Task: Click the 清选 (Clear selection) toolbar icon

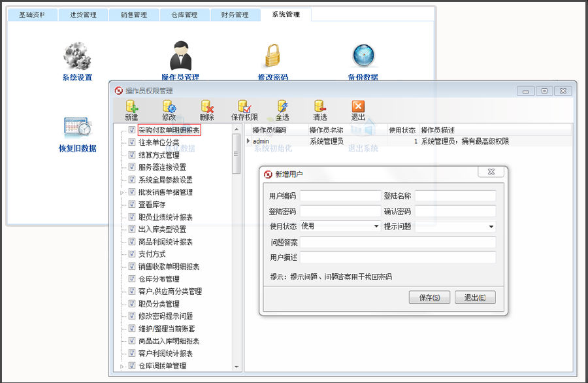Action: click(320, 107)
